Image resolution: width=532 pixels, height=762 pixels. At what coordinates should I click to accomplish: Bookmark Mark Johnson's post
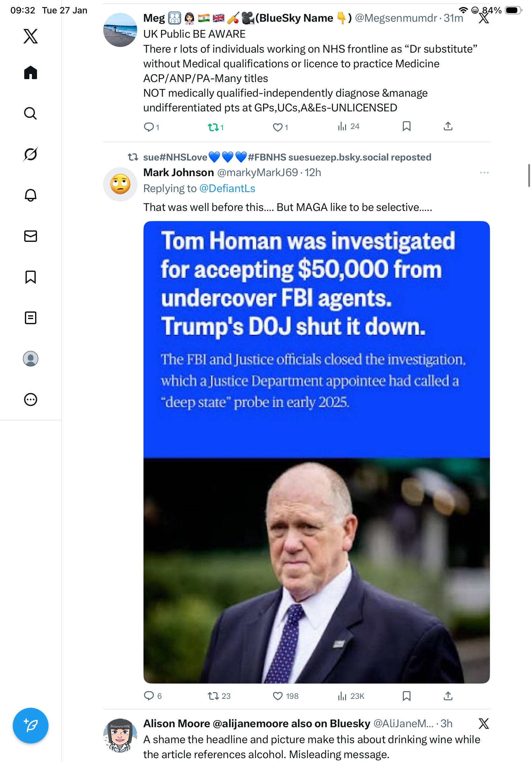pyautogui.click(x=406, y=696)
